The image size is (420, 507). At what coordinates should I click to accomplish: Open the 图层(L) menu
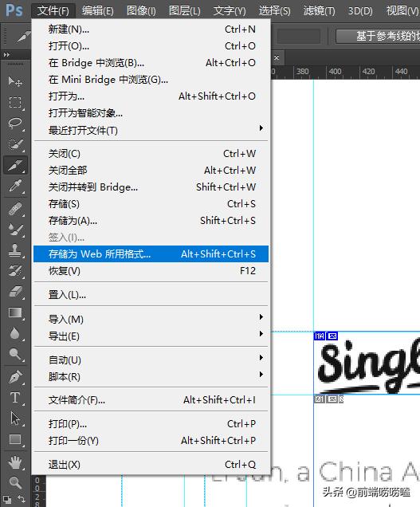coord(185,11)
